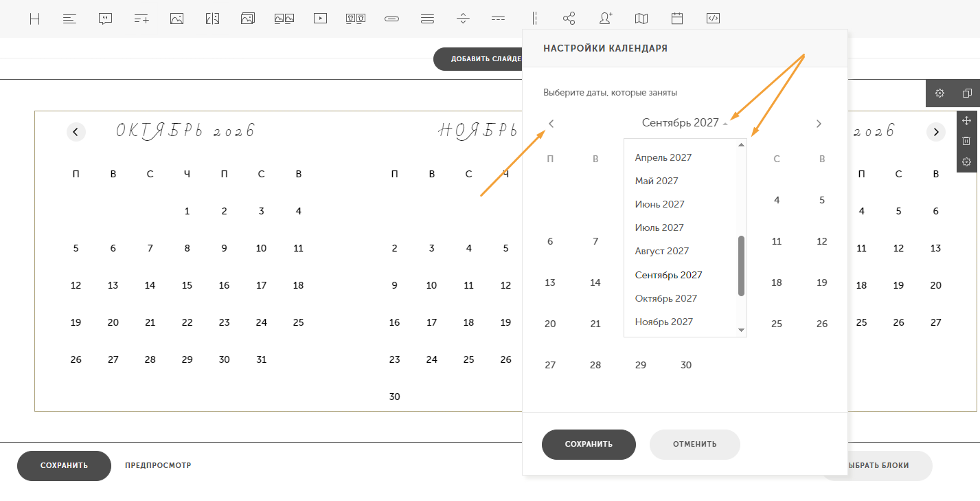Screen dimensions: 980x501
Task: Click the move (four-arrow) icon on the block
Action: [x=966, y=120]
